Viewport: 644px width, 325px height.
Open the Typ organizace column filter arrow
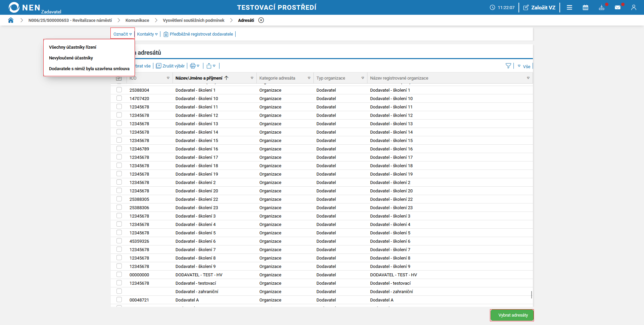pos(363,78)
